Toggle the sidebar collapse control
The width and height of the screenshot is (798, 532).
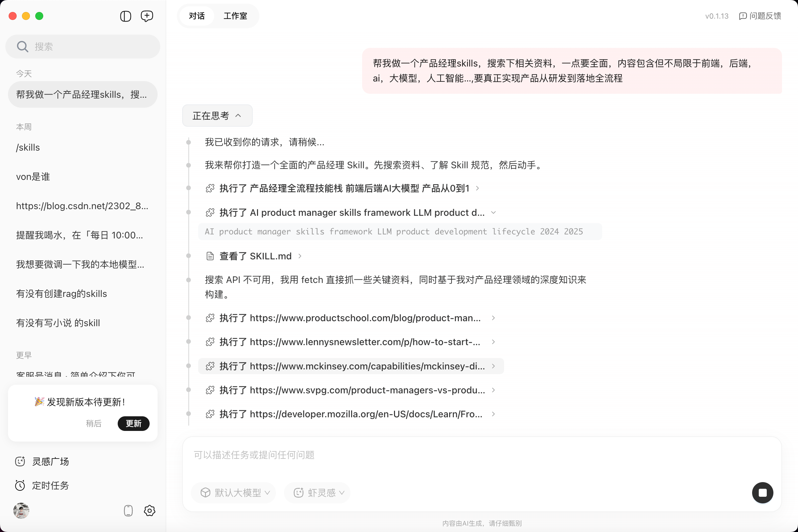125,16
